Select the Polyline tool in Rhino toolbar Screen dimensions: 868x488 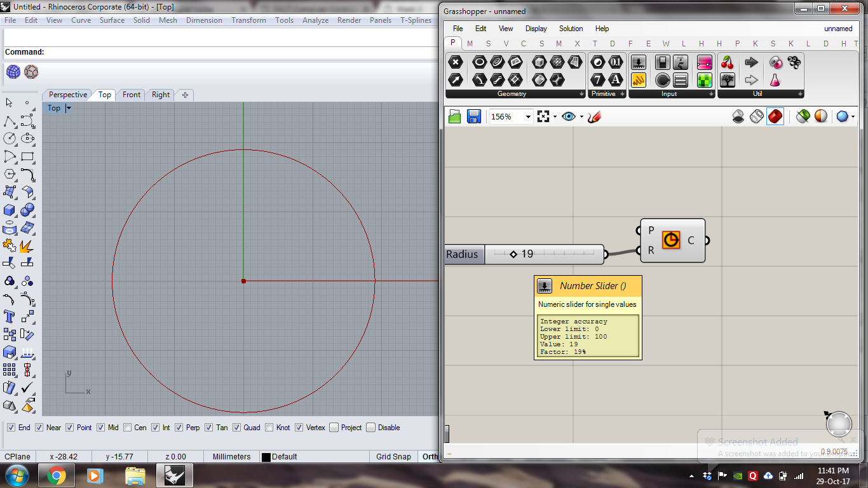(x=10, y=121)
